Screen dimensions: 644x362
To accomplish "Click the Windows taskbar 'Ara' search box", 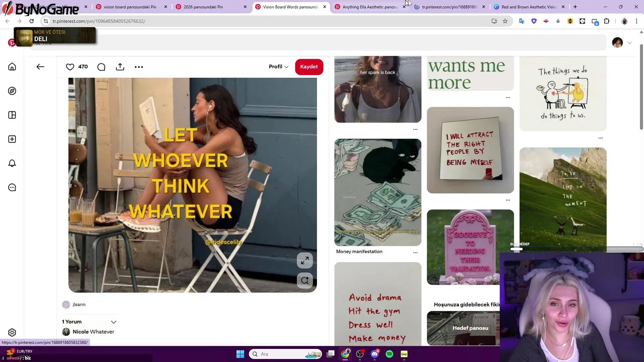I will pos(285,354).
